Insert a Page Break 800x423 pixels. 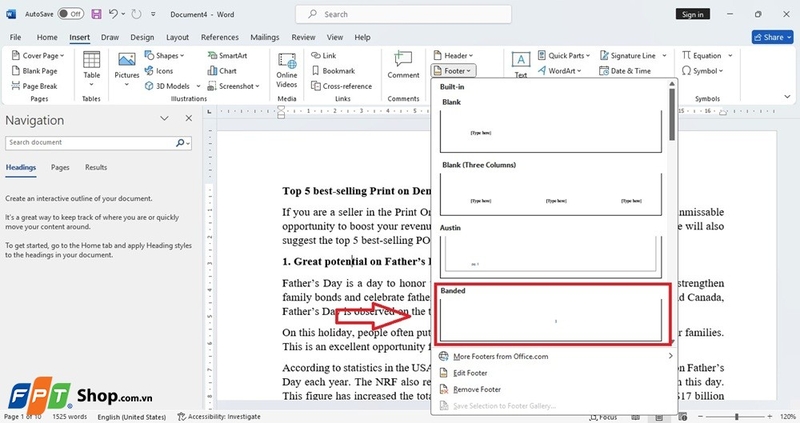(x=40, y=86)
